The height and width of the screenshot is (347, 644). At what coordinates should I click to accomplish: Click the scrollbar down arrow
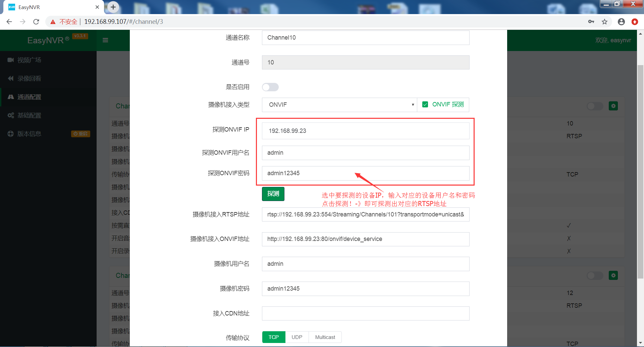coord(640,343)
